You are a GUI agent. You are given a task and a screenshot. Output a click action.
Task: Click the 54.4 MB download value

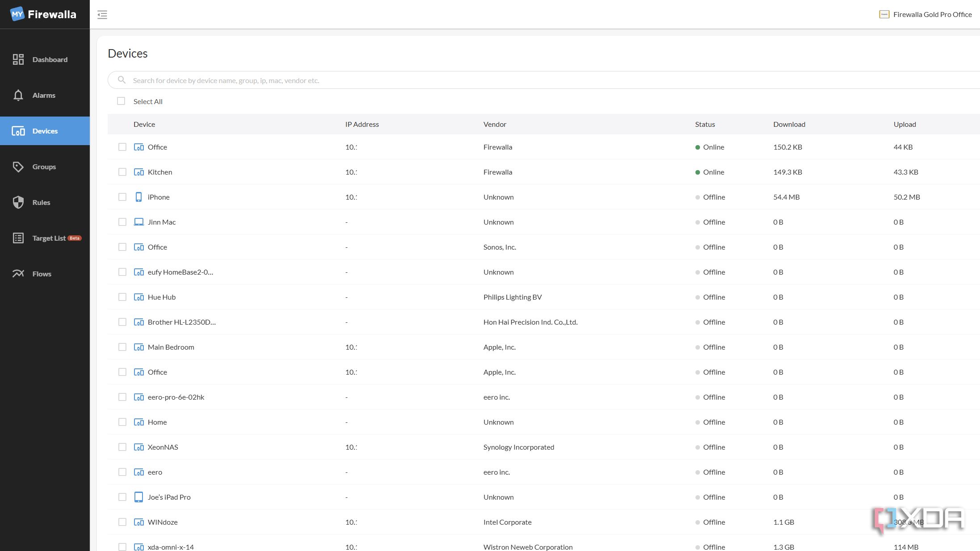coord(786,197)
